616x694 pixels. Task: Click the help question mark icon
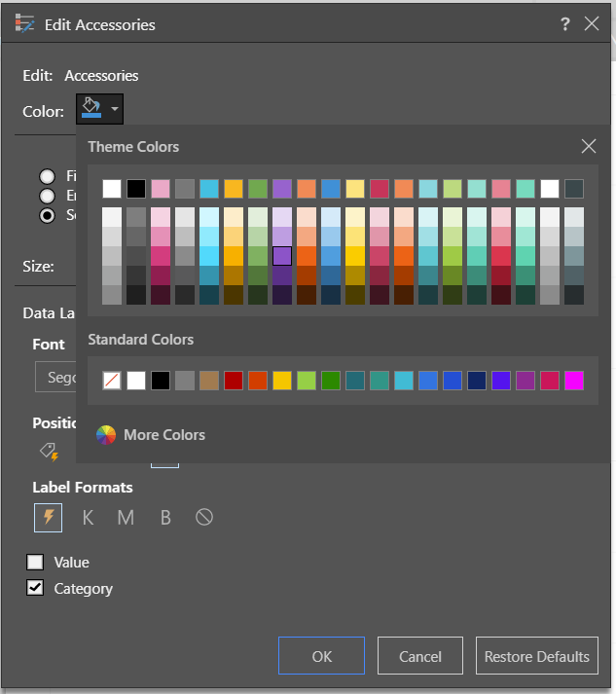(565, 24)
